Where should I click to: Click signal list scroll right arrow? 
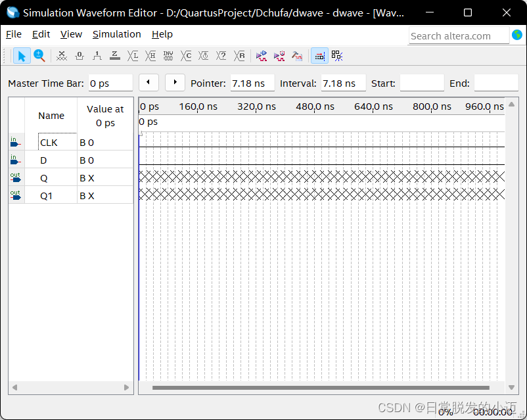(x=126, y=387)
